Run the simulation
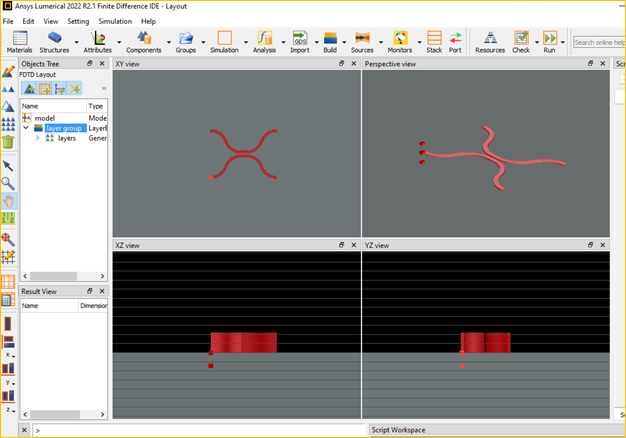This screenshot has width=626, height=438. [550, 42]
